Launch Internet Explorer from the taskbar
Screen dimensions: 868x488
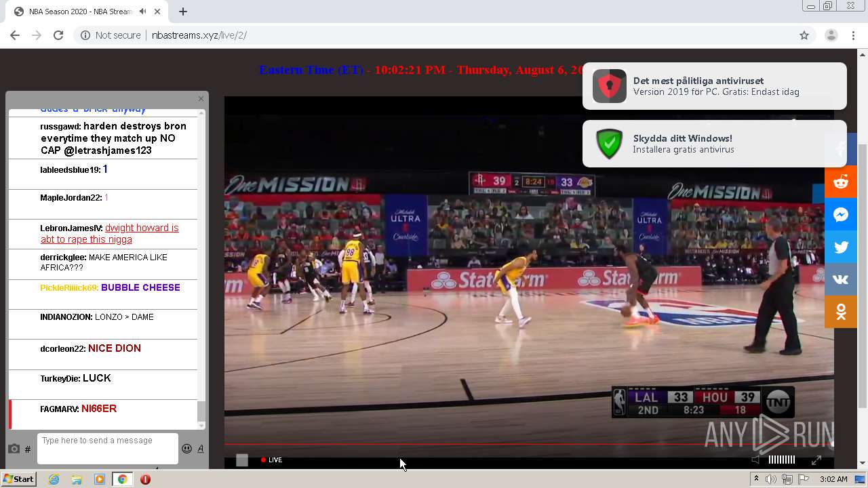(54, 479)
